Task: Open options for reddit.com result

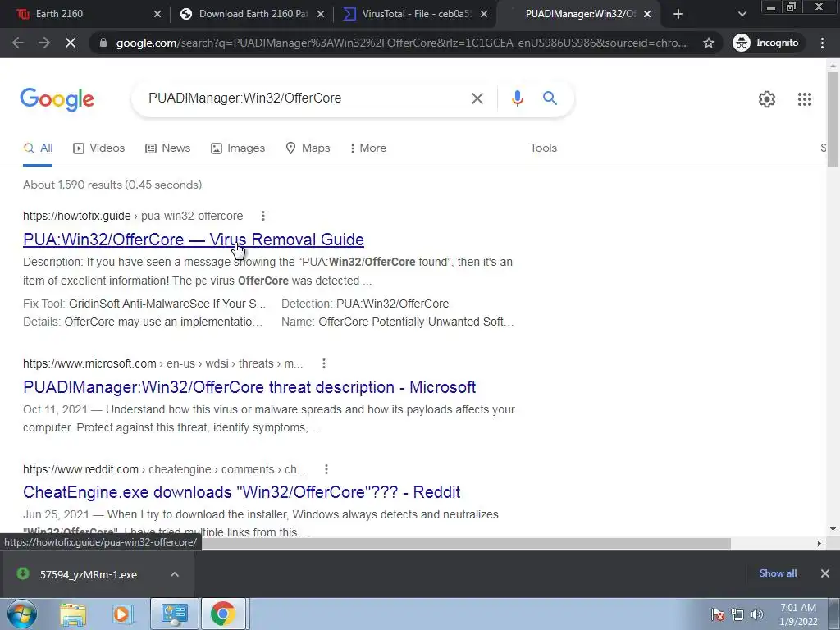Action: (x=326, y=469)
